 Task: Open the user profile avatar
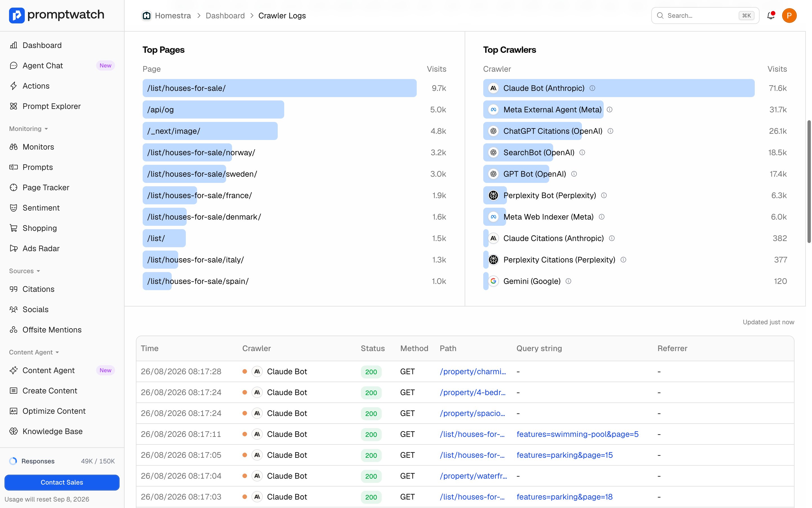coord(789,16)
